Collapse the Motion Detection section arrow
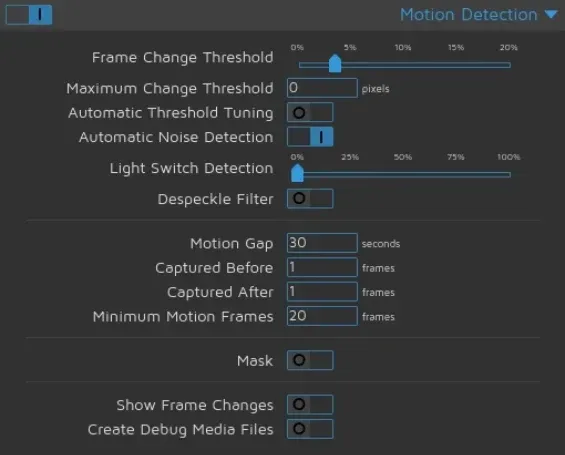The height and width of the screenshot is (455, 565). coord(551,14)
